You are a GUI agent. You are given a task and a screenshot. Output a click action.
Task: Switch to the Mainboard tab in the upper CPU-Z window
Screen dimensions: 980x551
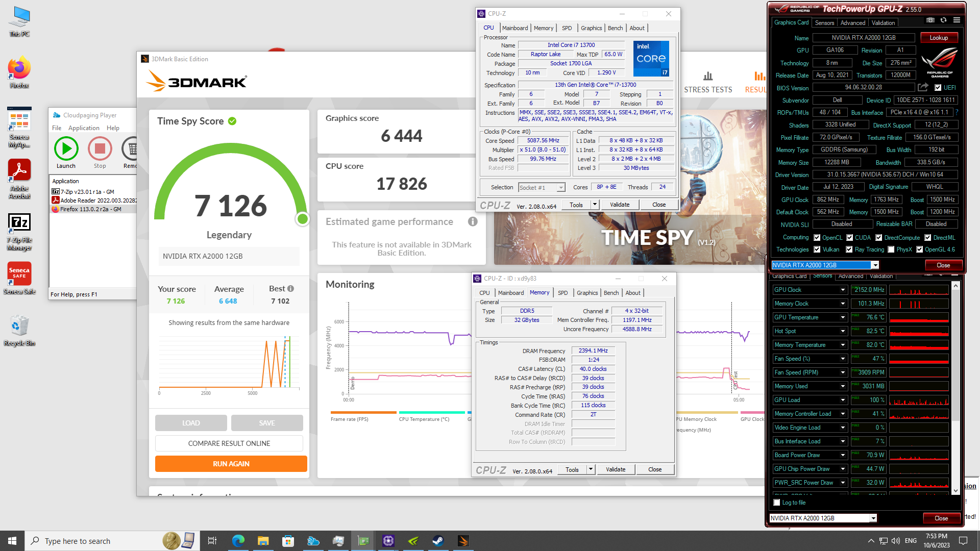pyautogui.click(x=515, y=28)
